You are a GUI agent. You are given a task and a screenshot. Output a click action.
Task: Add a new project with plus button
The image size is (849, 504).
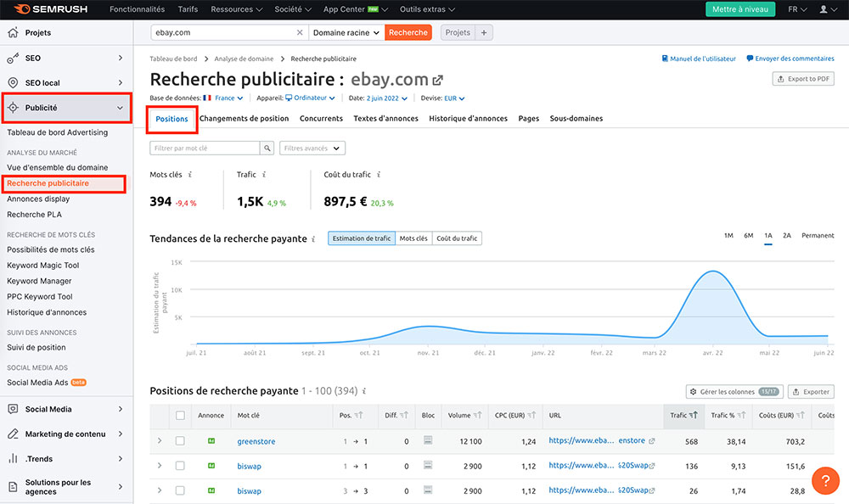(484, 32)
